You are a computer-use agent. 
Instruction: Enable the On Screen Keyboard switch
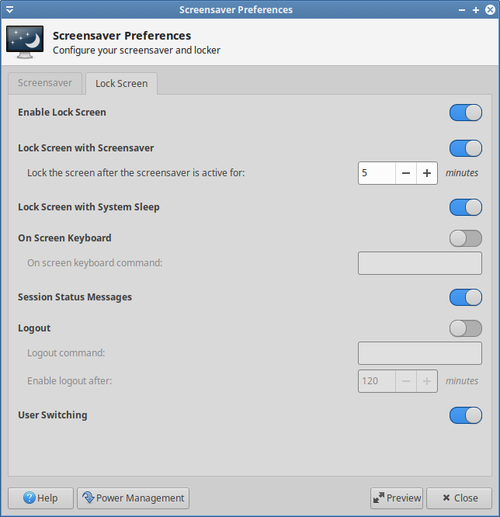[x=465, y=238]
